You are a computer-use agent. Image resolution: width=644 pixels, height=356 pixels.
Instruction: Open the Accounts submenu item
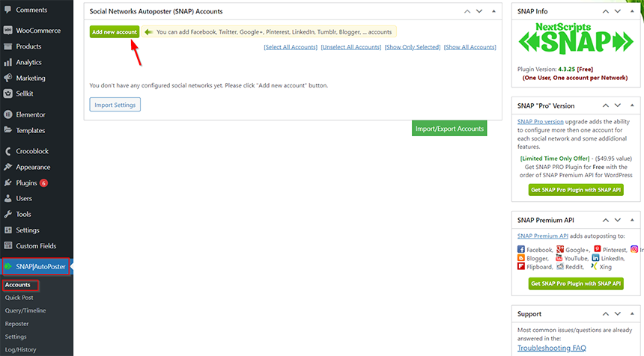click(x=18, y=285)
